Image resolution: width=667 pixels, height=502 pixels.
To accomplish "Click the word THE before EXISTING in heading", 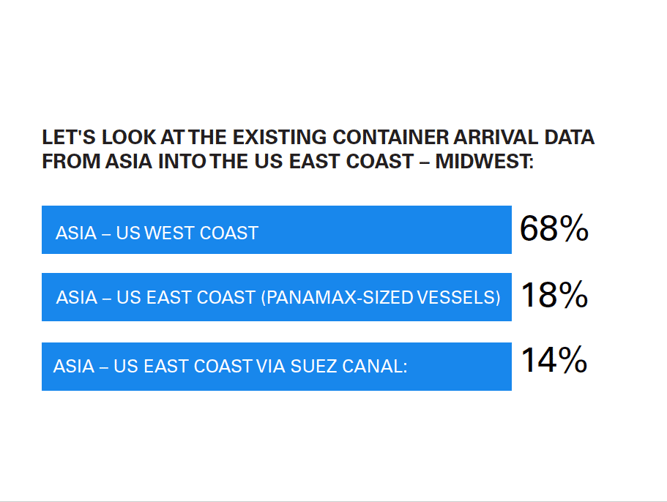I will (x=208, y=137).
